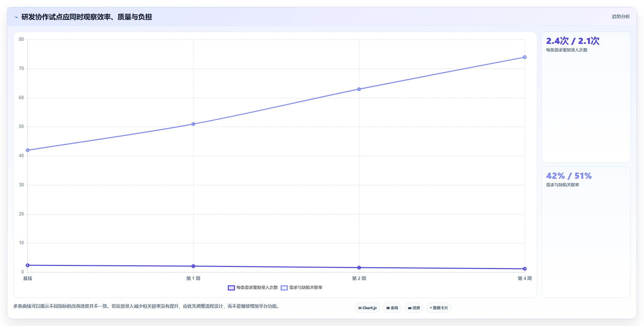Click the 需求与缺陷关联率 card caption
The height and width of the screenshot is (326, 644).
click(x=563, y=185)
